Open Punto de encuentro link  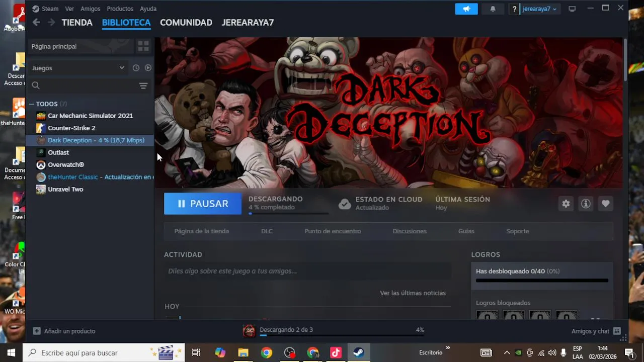(333, 231)
